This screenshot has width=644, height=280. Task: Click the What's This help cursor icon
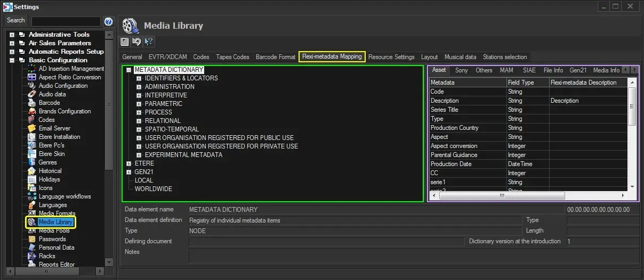[149, 42]
